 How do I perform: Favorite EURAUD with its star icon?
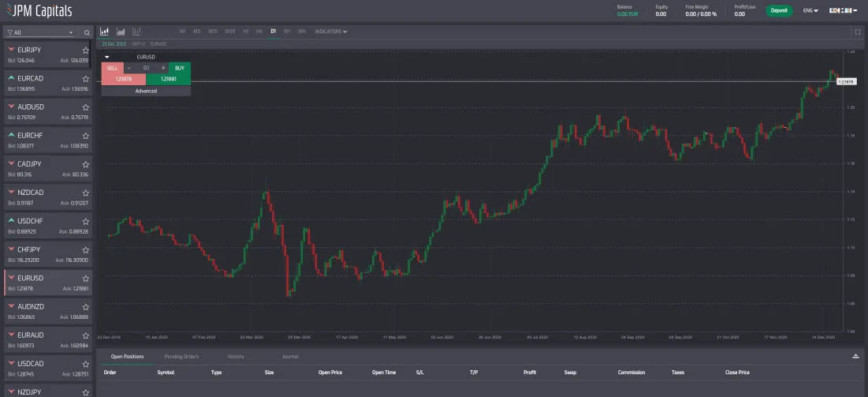tap(86, 335)
